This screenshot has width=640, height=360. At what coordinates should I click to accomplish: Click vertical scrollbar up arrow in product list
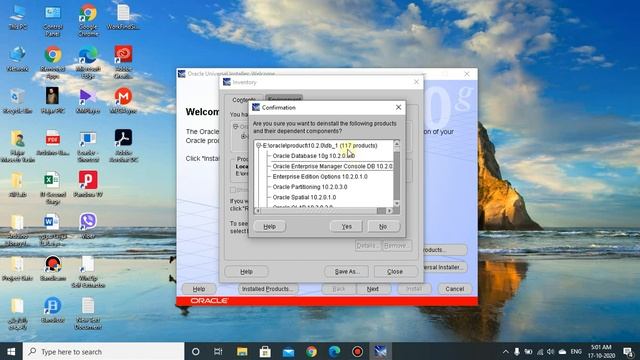[x=396, y=144]
